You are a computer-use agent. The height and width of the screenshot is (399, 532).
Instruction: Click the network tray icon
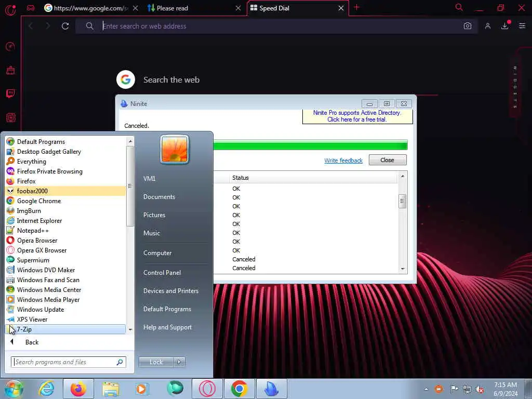pos(467,389)
